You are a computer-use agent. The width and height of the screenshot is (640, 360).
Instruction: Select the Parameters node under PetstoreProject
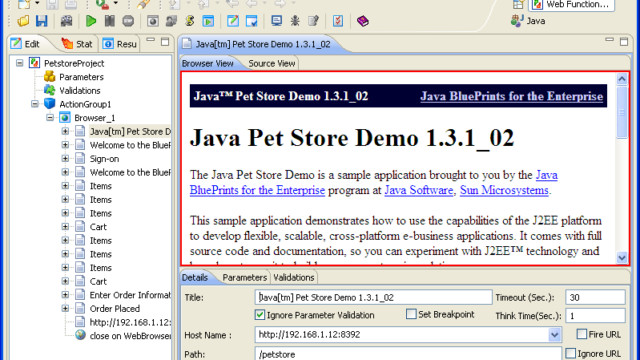(81, 77)
